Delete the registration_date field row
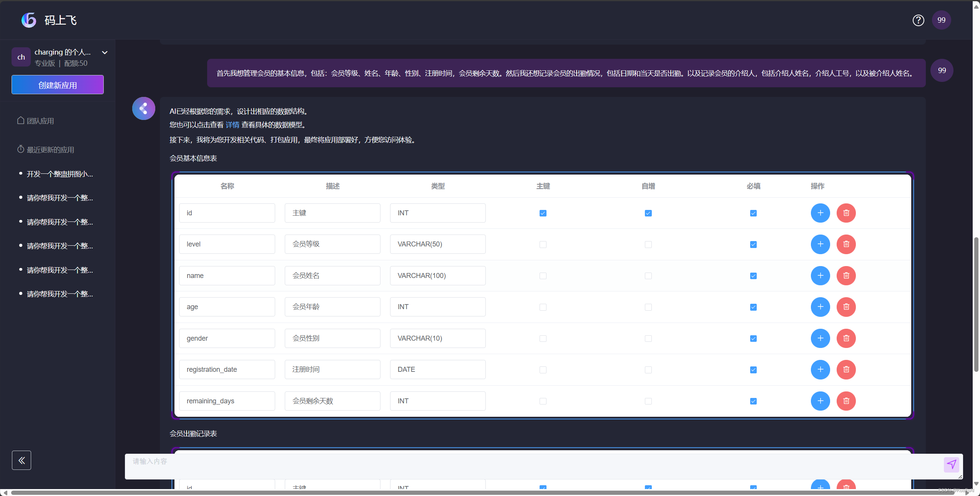The height and width of the screenshot is (496, 980). tap(846, 370)
